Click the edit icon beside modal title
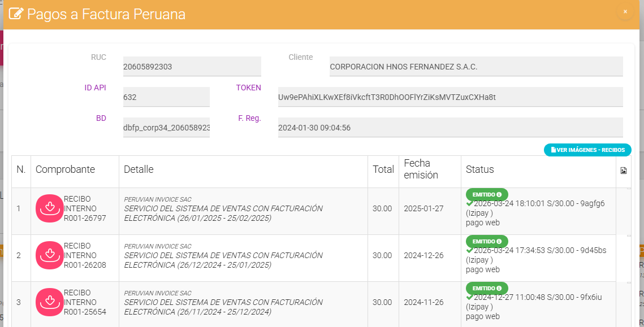644x327 pixels. 16,14
